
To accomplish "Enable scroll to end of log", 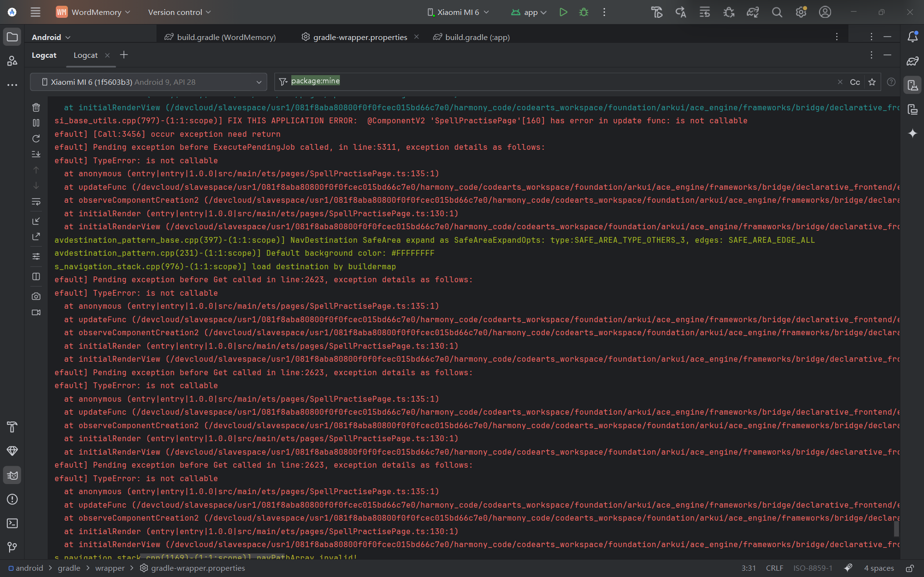I will pyautogui.click(x=36, y=154).
